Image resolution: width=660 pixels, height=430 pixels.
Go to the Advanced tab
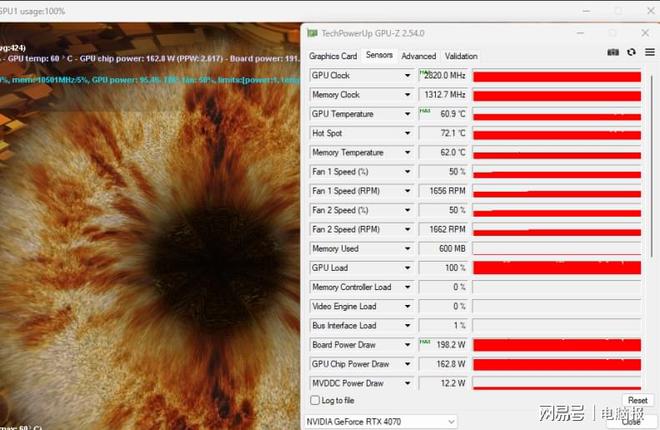click(418, 56)
